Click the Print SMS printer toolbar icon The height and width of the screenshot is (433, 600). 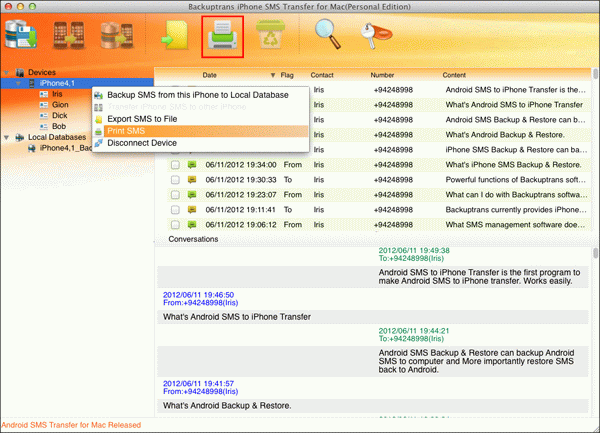(222, 36)
